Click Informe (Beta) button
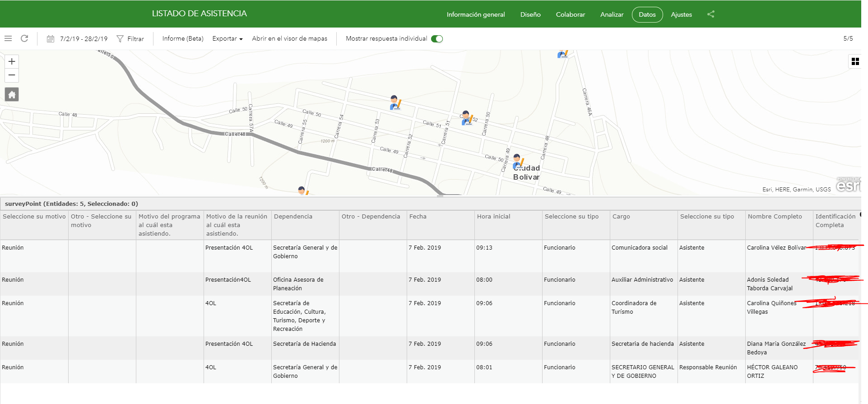Image resolution: width=868 pixels, height=404 pixels. [183, 39]
